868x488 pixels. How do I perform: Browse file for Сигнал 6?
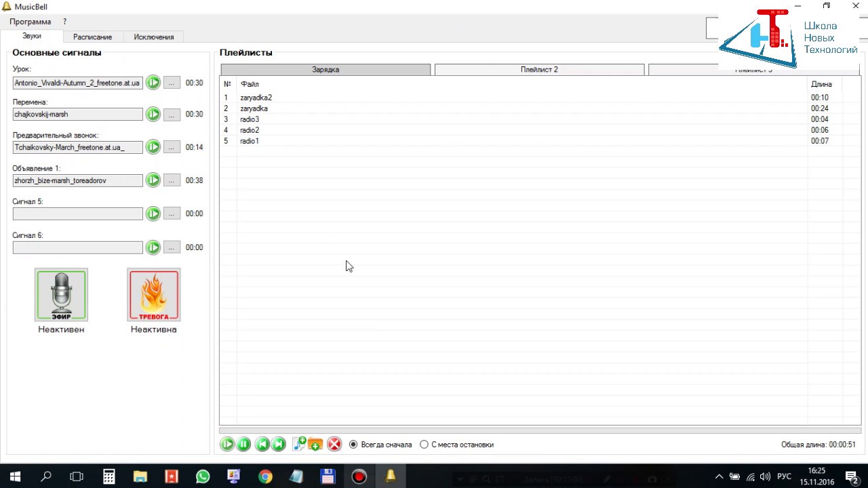coord(172,247)
